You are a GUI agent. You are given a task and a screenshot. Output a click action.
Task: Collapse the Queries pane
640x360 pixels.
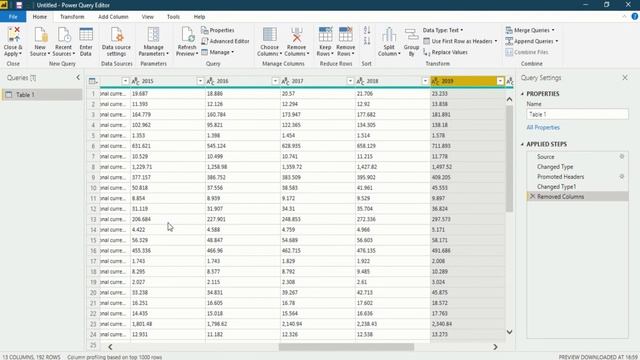[78, 78]
